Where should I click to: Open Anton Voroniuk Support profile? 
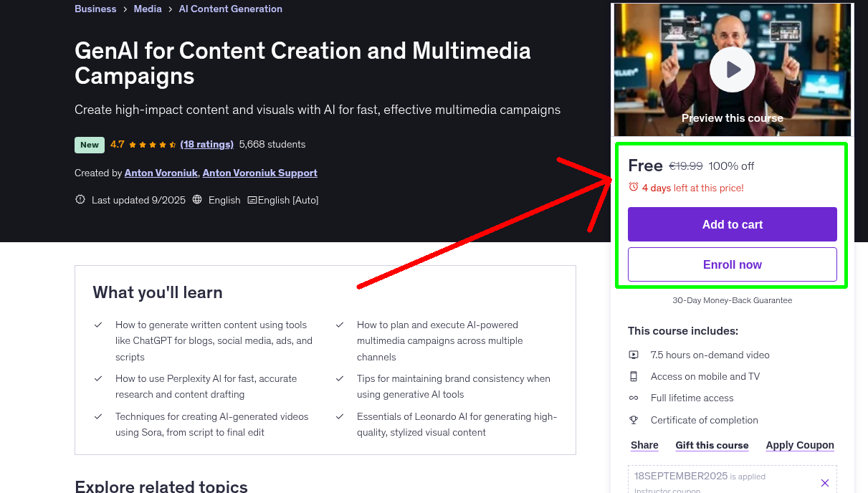[260, 173]
